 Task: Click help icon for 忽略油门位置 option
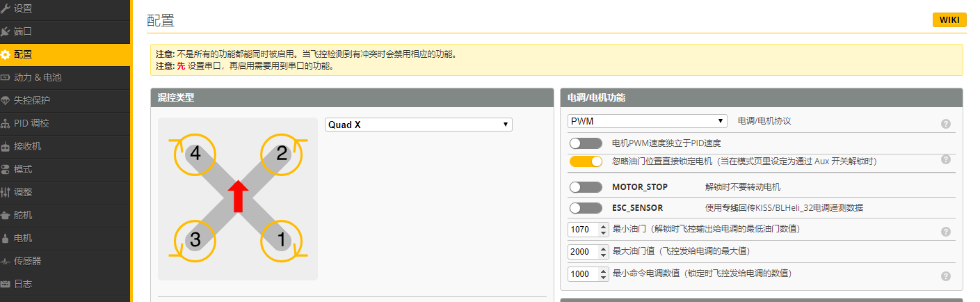945,159
